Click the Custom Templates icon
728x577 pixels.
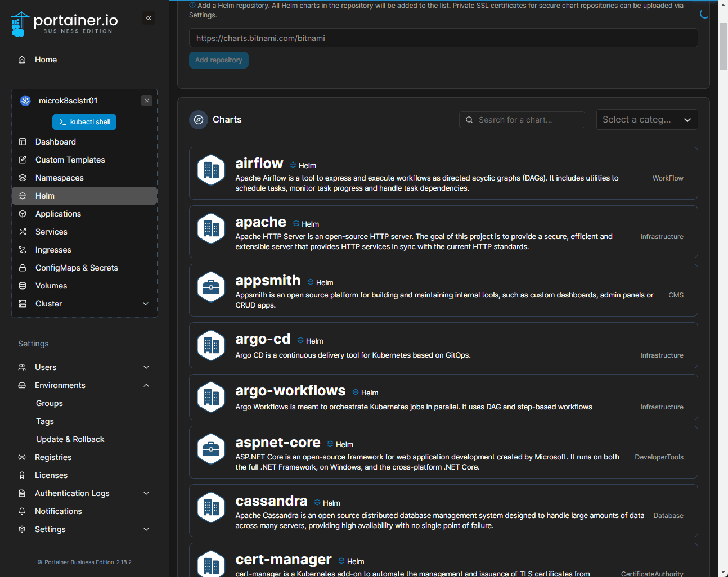[23, 160]
